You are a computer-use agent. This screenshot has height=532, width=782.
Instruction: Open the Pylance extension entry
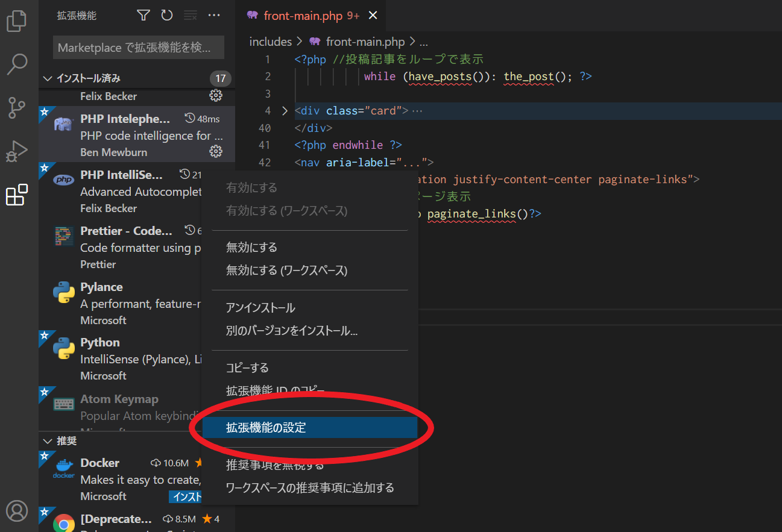coord(137,303)
